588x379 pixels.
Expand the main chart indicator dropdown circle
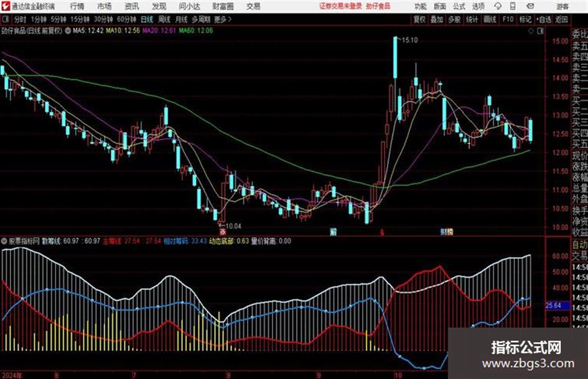click(x=68, y=30)
